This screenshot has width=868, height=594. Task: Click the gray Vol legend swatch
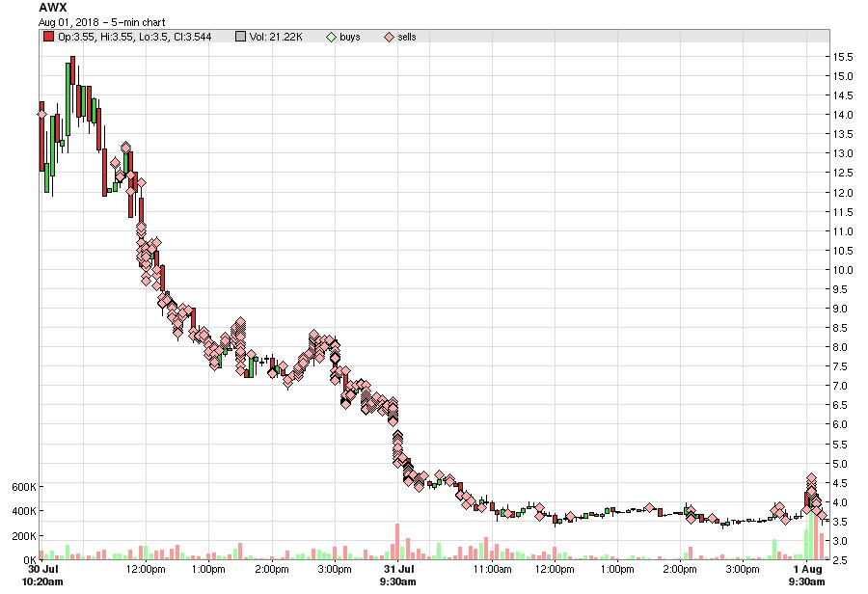pyautogui.click(x=240, y=37)
